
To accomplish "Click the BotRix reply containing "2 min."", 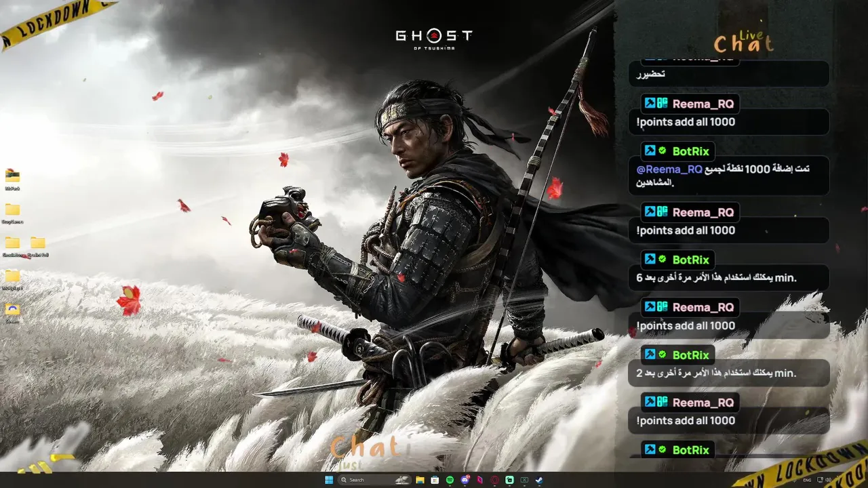I will click(x=729, y=373).
